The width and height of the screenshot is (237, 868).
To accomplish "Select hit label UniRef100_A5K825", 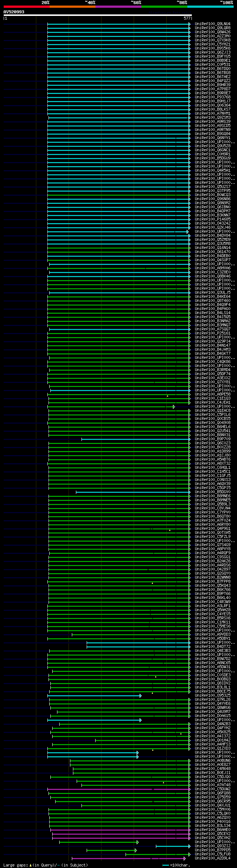I will [x=213, y=732].
